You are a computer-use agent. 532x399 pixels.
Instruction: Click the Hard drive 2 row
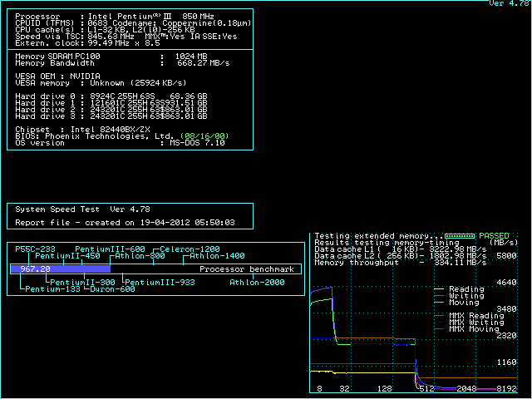(x=111, y=110)
